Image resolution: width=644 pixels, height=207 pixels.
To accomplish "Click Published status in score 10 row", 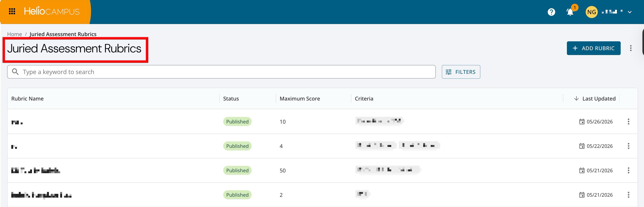I will coord(237,122).
